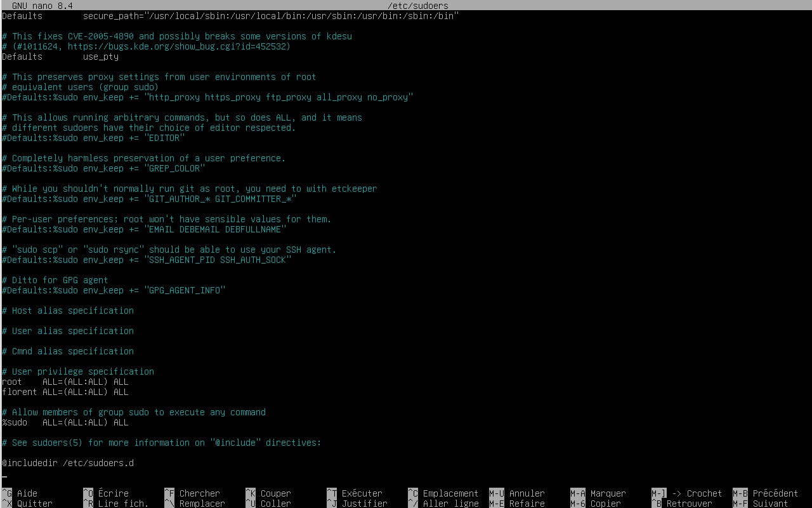812x508 pixels.
Task: Click the M-6 Copier shortcut
Action: (596, 504)
